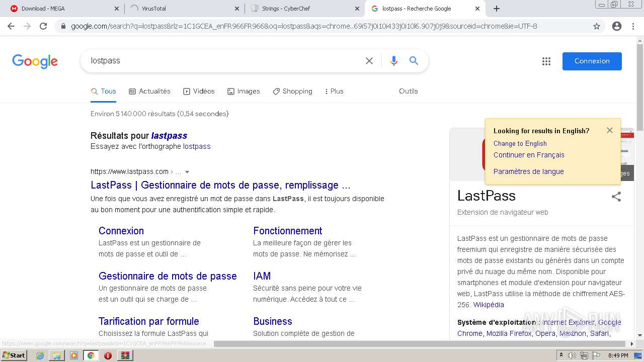Screen dimensions: 644x362
Task: Close the VirusTotal tab
Action: pos(237,9)
